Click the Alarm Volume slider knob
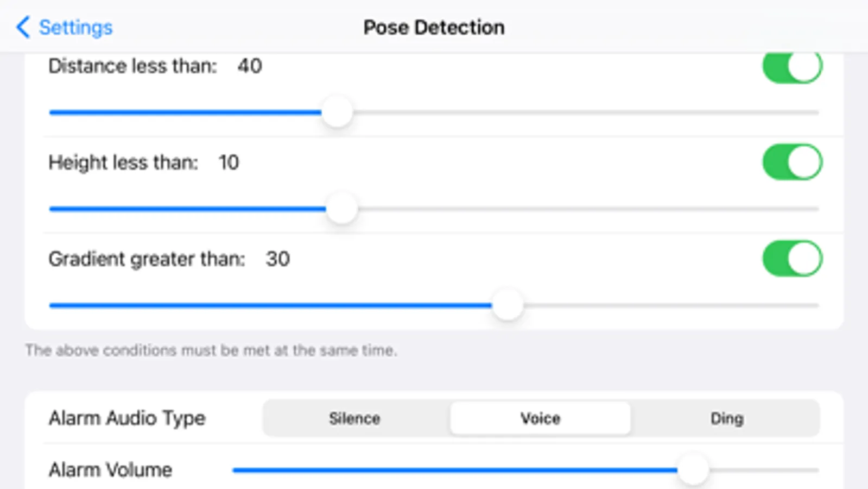 (x=693, y=469)
